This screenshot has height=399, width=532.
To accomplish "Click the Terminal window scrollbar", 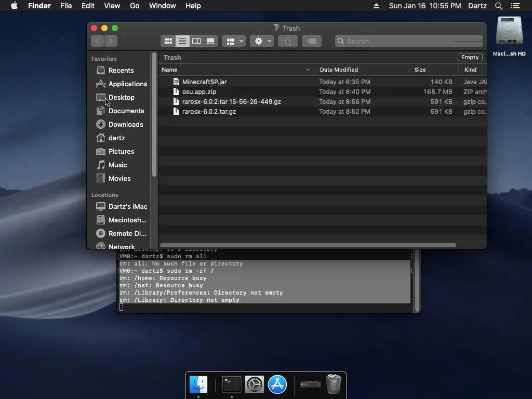I will coord(417,281).
